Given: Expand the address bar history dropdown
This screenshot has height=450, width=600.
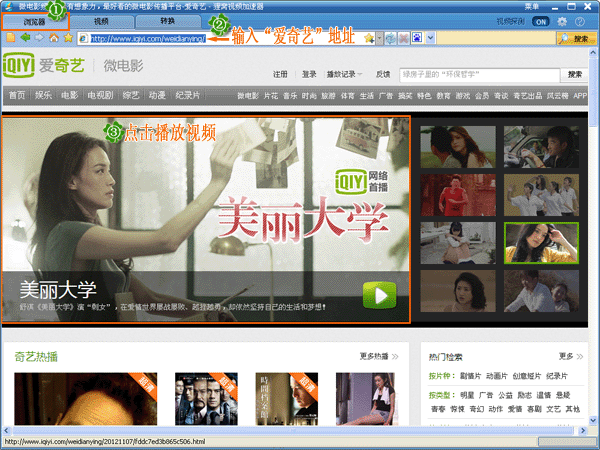Looking at the screenshot, I should coord(379,38).
